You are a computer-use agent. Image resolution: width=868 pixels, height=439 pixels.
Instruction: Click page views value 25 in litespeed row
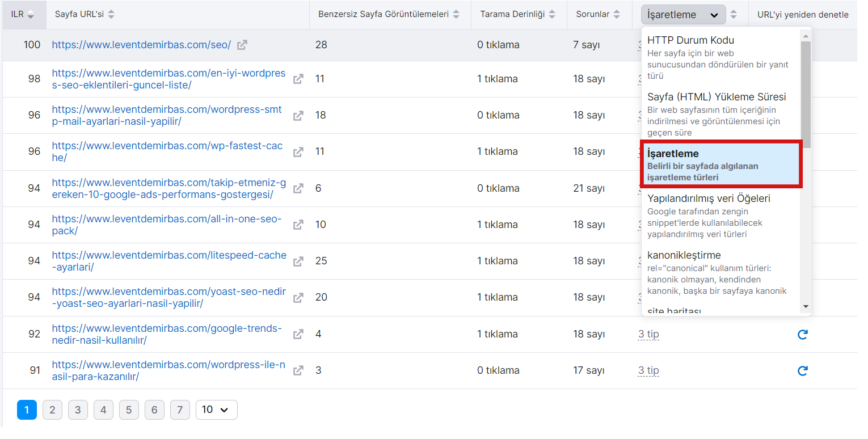pyautogui.click(x=321, y=261)
